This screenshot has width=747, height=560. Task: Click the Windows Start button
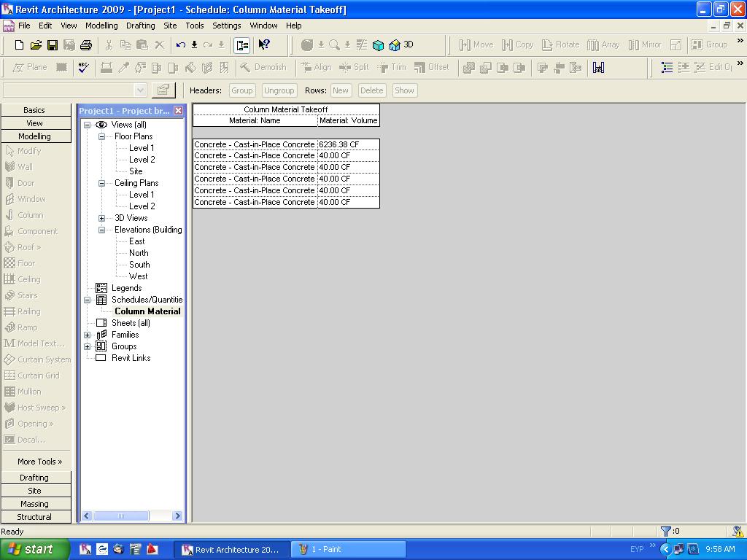click(x=34, y=549)
